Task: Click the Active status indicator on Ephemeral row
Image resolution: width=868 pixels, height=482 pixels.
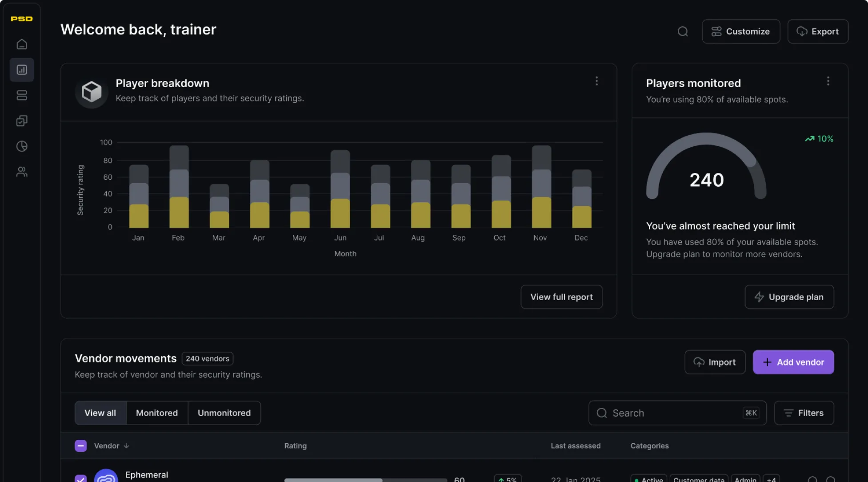Action: [648, 479]
